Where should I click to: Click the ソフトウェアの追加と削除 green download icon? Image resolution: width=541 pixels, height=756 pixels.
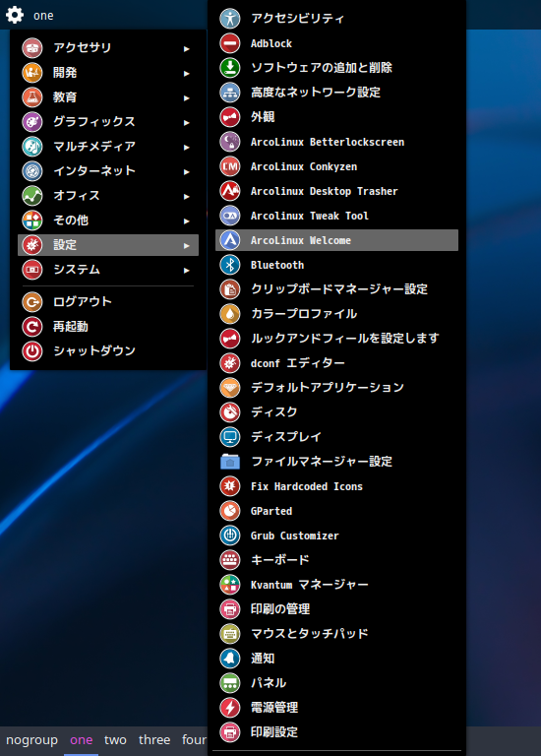tap(230, 68)
